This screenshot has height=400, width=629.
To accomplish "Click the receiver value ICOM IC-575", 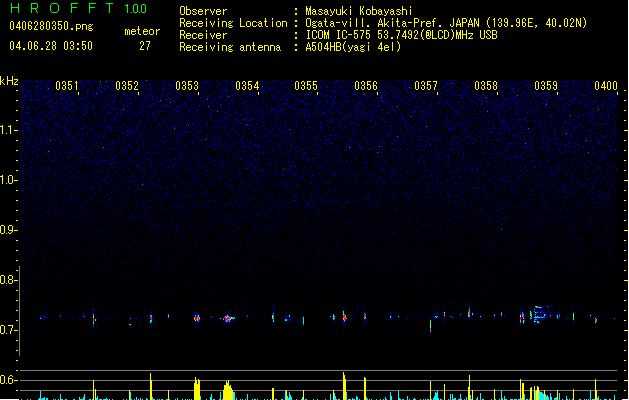I will pyautogui.click(x=339, y=35).
